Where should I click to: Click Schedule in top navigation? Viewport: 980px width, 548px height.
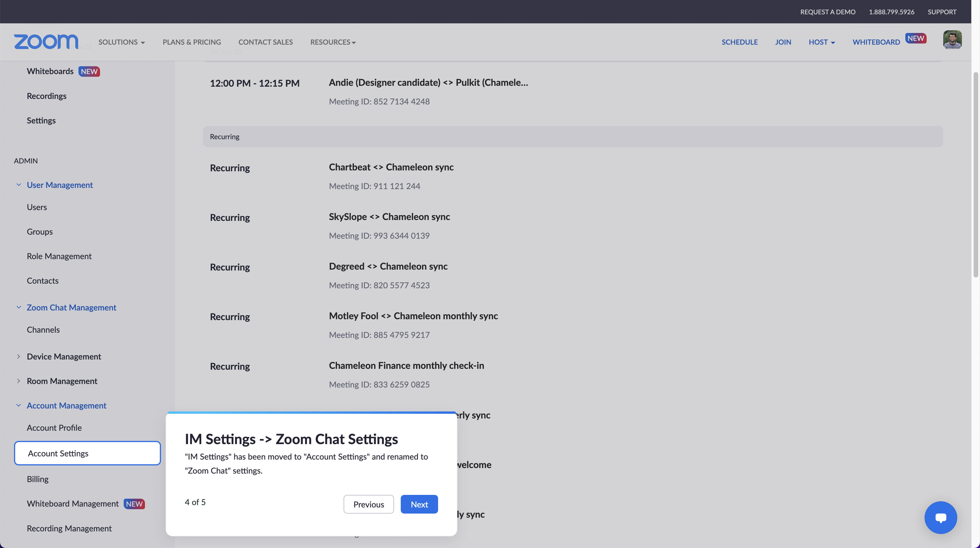[740, 42]
